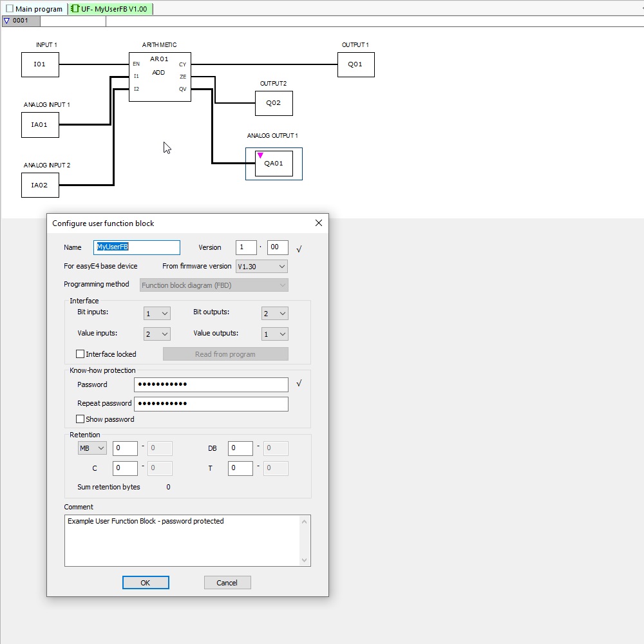The image size is (644, 644).
Task: Click the DB retention start field
Action: (x=241, y=448)
